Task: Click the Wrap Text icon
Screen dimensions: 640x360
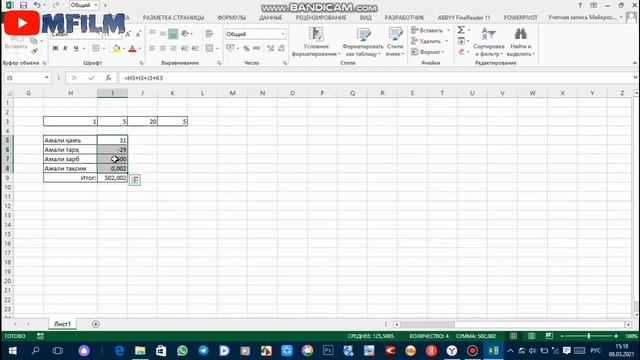Action: point(209,33)
